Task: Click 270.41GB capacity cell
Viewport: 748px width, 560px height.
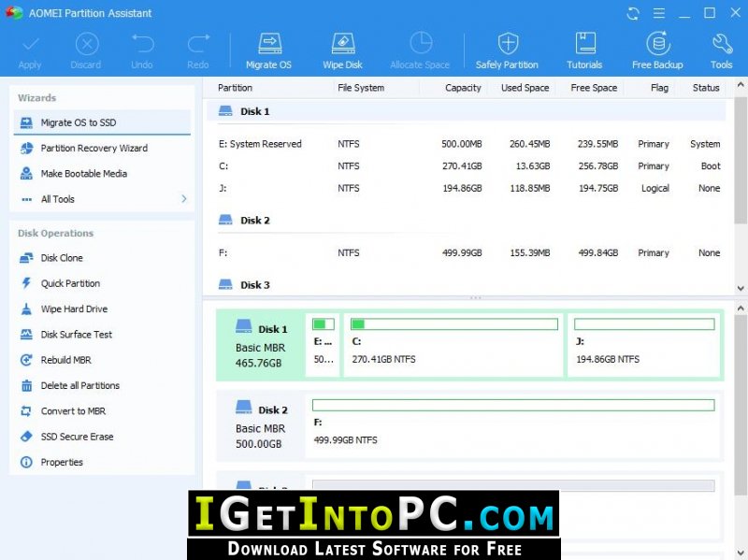Action: pos(462,166)
